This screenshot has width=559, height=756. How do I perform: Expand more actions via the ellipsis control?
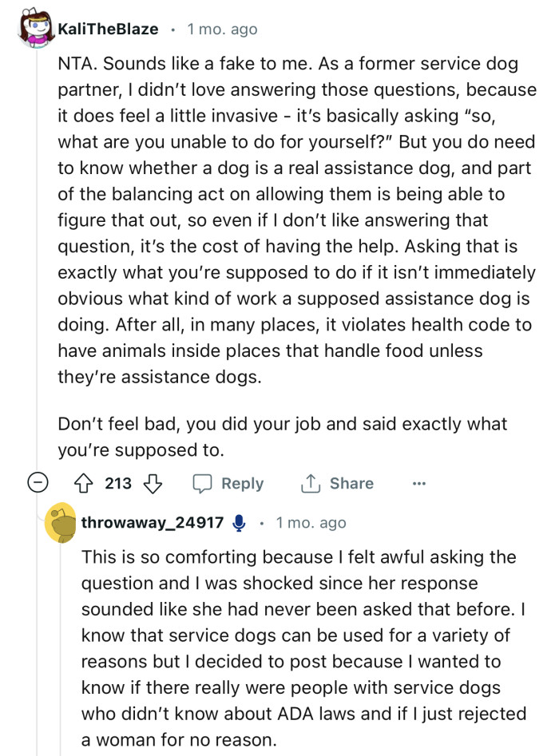pyautogui.click(x=419, y=484)
